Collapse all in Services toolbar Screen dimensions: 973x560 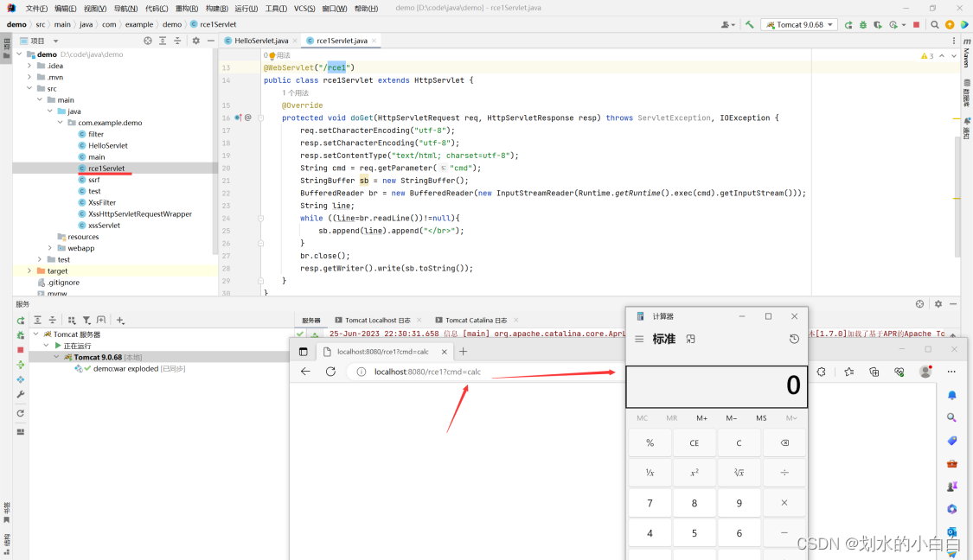click(x=53, y=320)
